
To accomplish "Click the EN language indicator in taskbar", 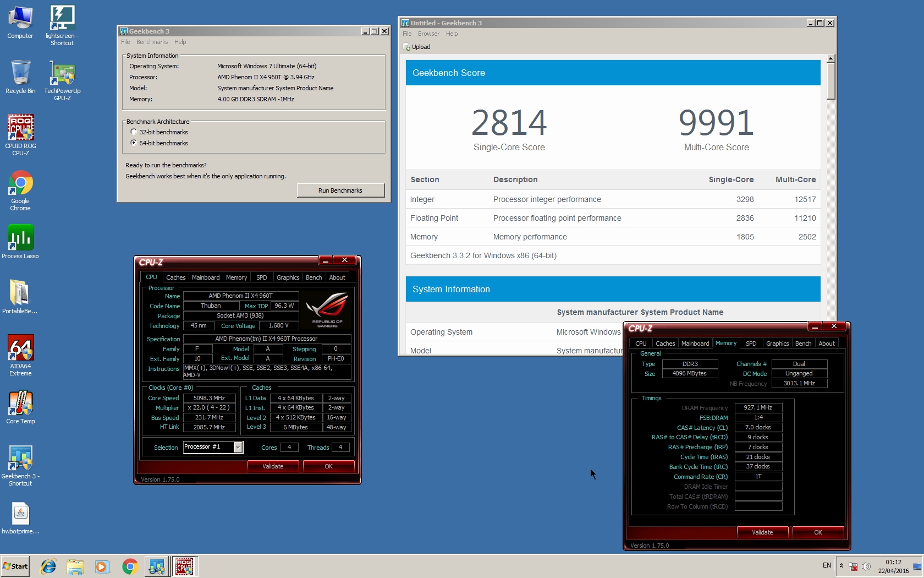I will coord(827,565).
